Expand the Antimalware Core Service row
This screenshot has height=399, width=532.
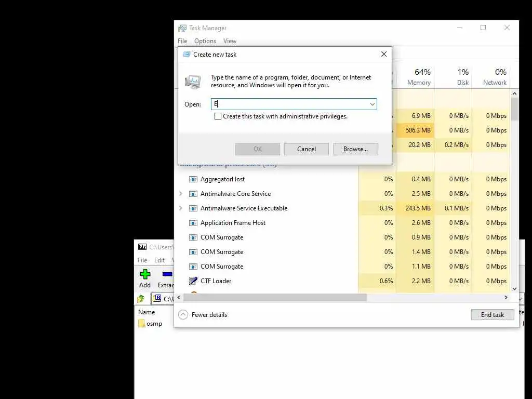click(x=180, y=194)
